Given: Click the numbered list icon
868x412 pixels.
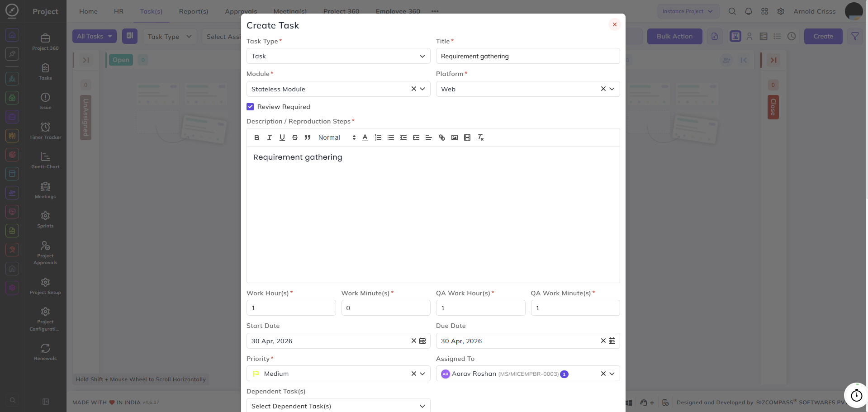Looking at the screenshot, I should pos(378,137).
